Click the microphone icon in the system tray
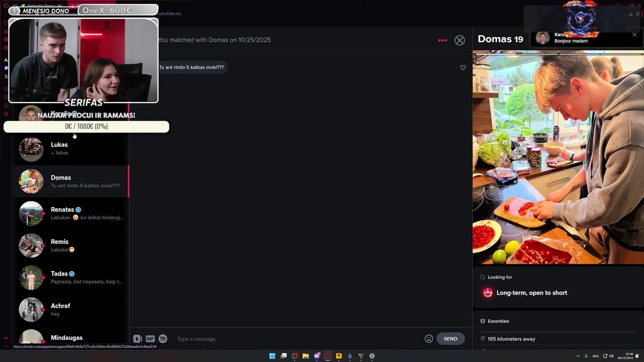This screenshot has height=362, width=644. coord(586,356)
